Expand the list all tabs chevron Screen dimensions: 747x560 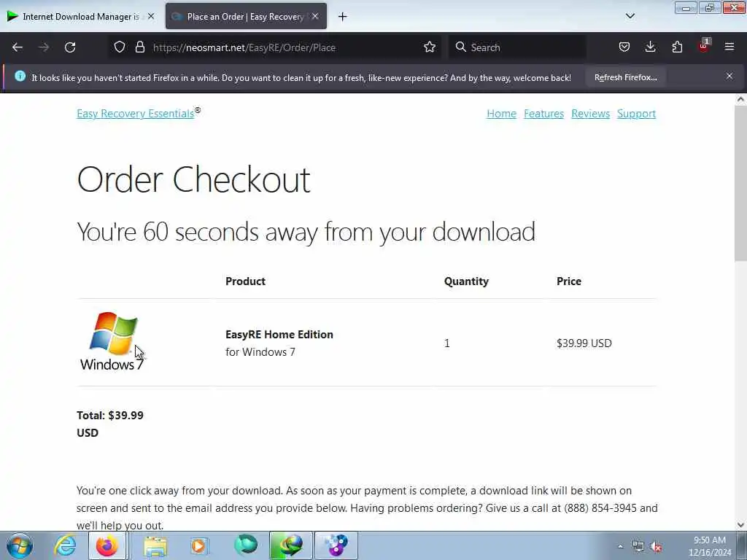630,16
